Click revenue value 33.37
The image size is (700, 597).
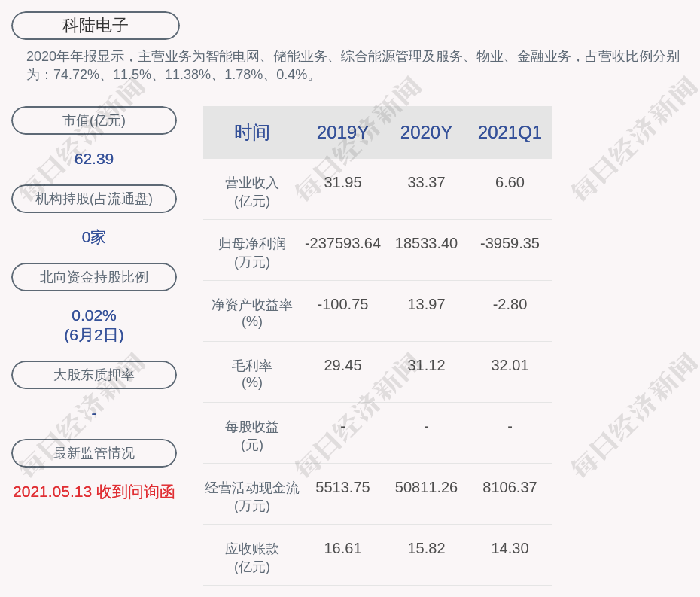point(426,183)
